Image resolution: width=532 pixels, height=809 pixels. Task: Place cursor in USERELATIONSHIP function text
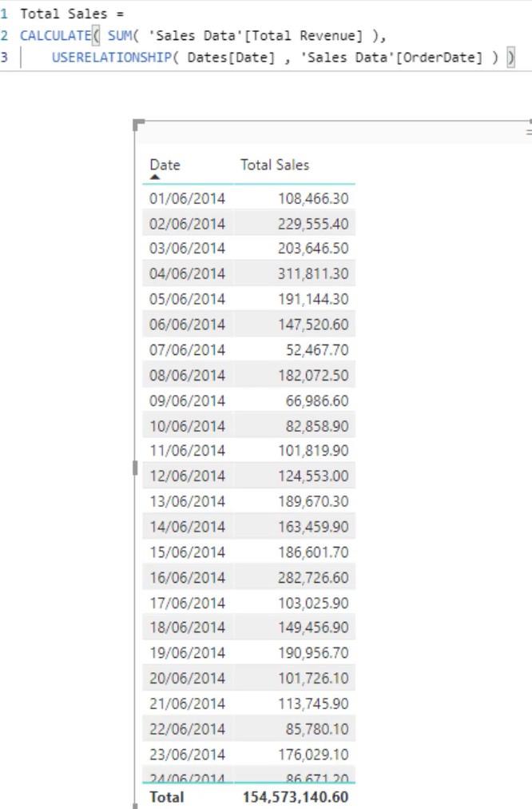point(111,58)
